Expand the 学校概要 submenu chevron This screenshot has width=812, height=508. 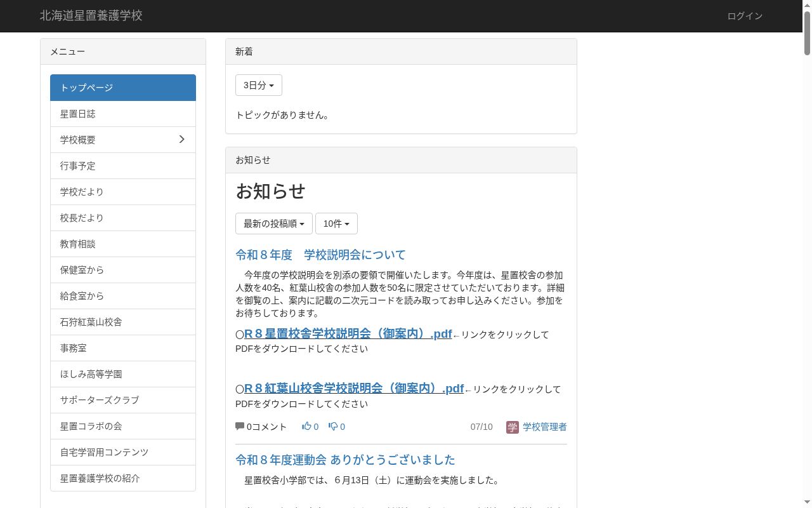pos(181,139)
